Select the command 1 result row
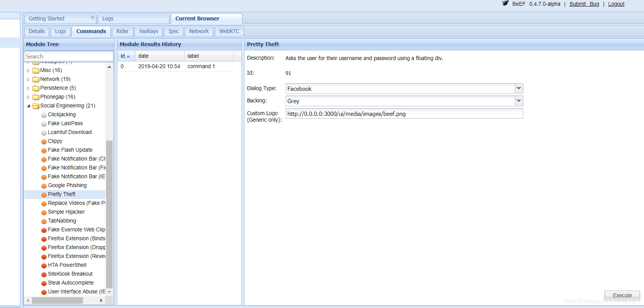Image resolution: width=644 pixels, height=308 pixels. click(175, 66)
